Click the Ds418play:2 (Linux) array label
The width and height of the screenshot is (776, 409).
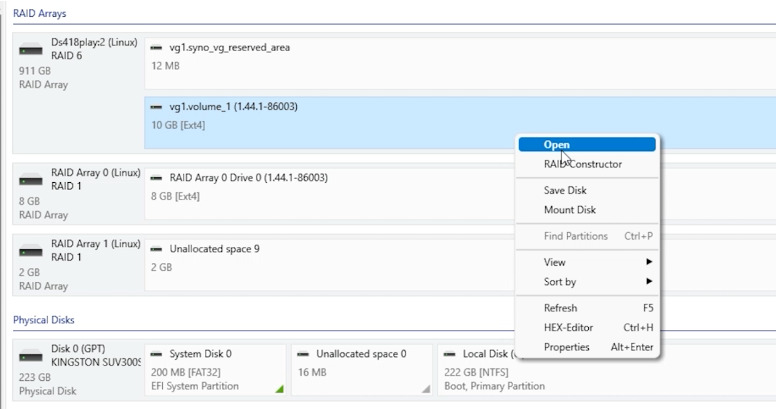(95, 43)
